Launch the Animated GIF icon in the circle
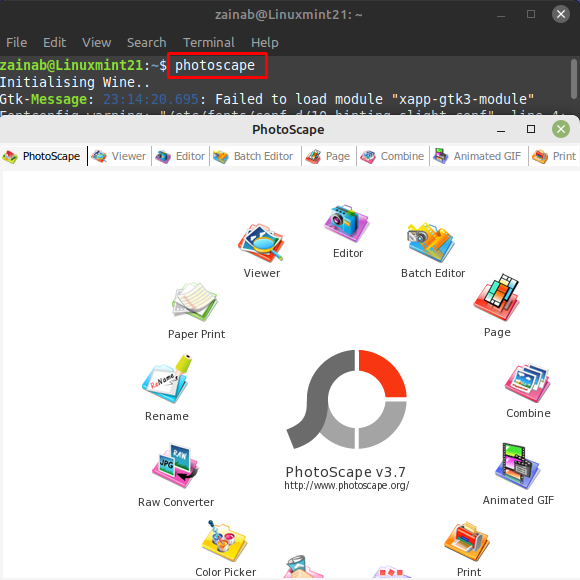The width and height of the screenshot is (580, 580). coord(517,466)
